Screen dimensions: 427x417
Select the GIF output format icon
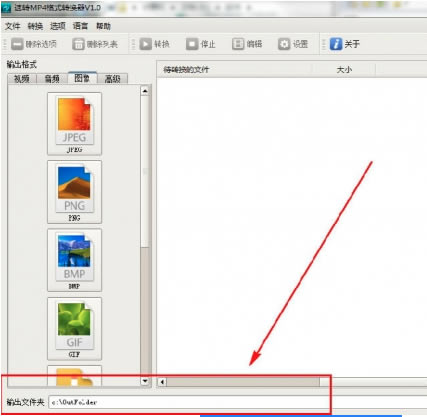tap(74, 329)
